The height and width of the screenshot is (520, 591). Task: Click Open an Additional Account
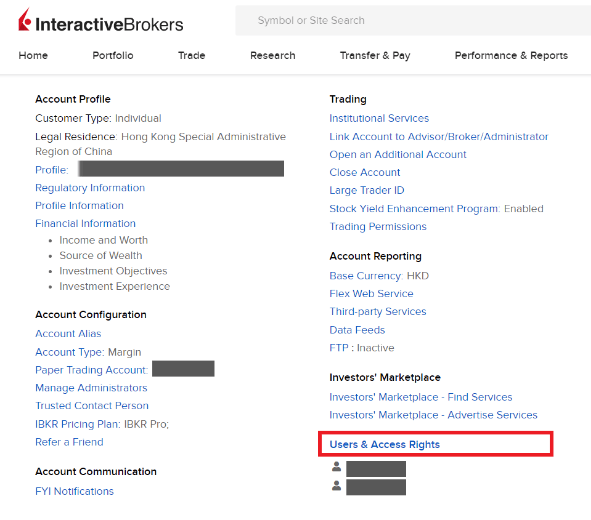(x=398, y=154)
